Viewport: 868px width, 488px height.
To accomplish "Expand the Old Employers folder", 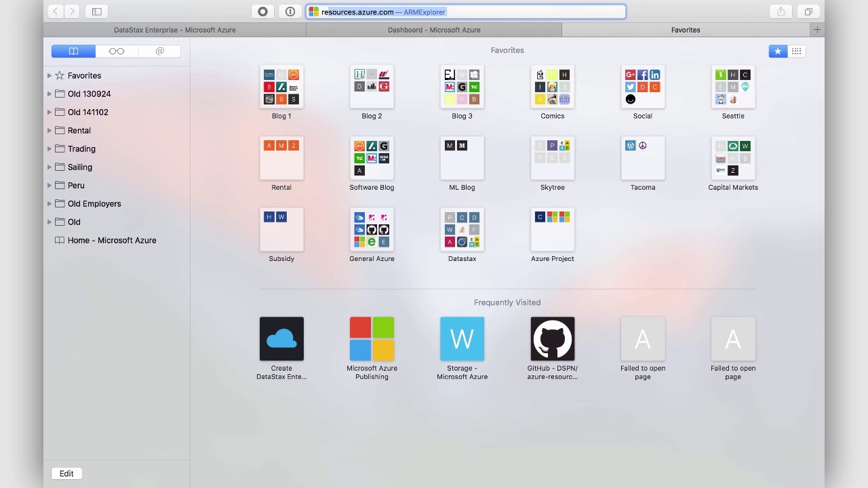I will (50, 203).
